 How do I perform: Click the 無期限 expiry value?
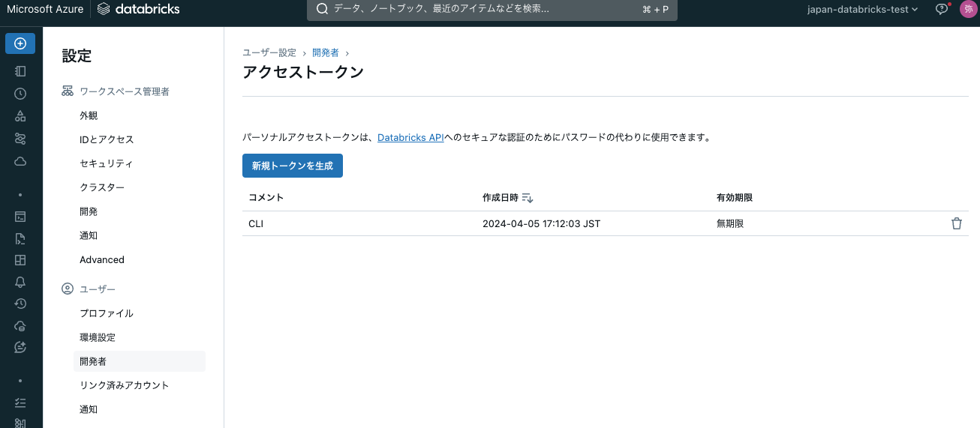click(730, 223)
